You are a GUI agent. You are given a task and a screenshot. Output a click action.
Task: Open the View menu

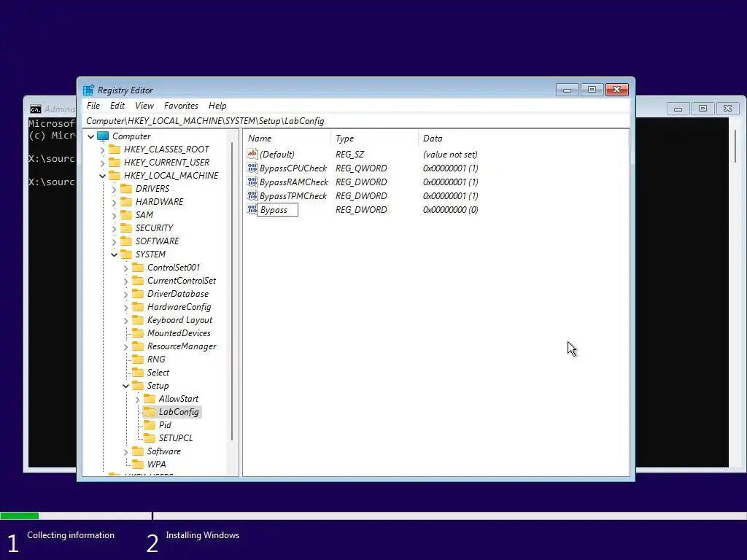(x=144, y=106)
